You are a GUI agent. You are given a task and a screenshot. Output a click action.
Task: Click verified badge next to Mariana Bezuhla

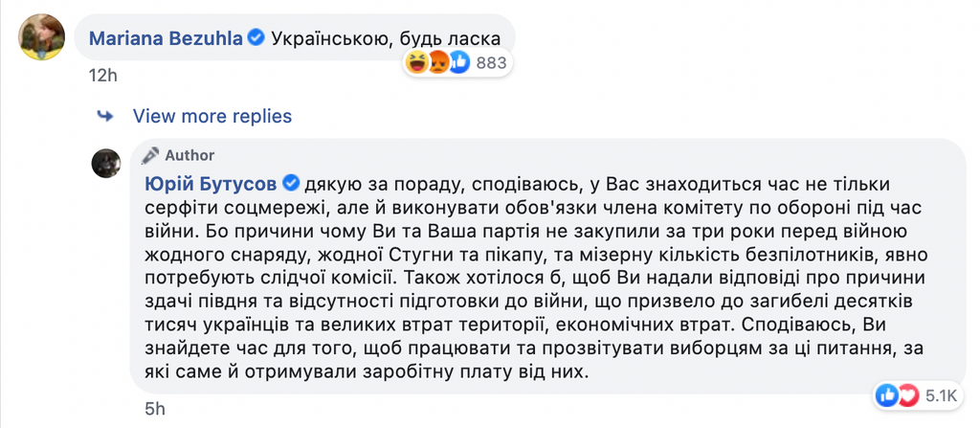pos(256,38)
